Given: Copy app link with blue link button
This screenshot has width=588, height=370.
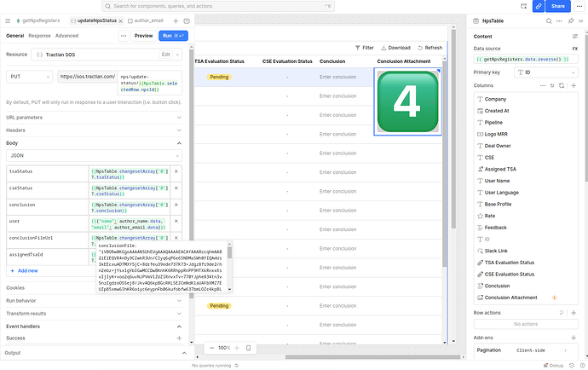Looking at the screenshot, I should point(538,6).
